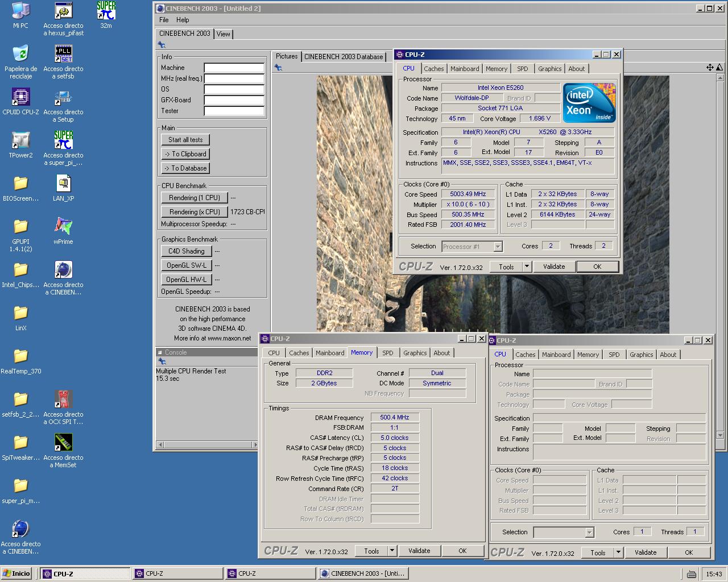Open the RealTemp_370 folder icon
728x582 pixels.
tap(20, 356)
